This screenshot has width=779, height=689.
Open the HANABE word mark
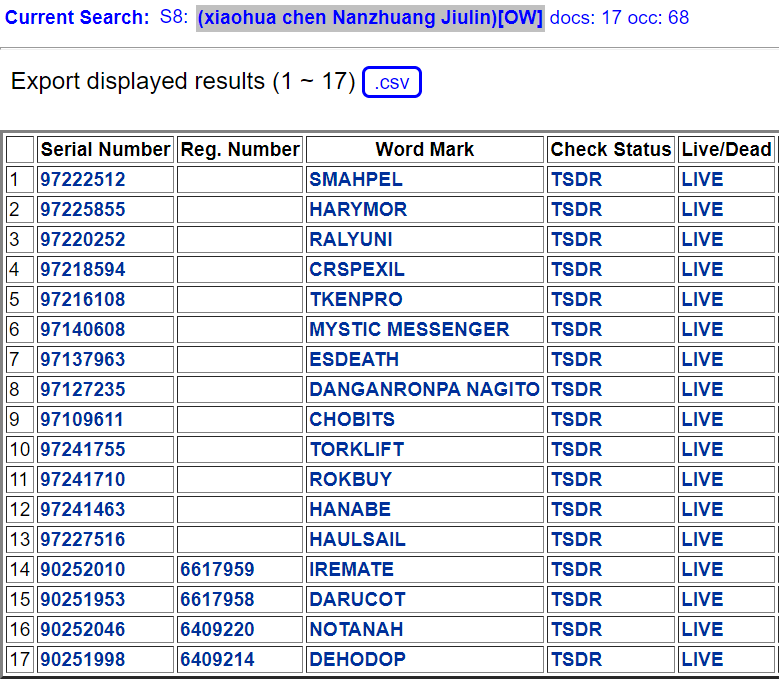[350, 509]
